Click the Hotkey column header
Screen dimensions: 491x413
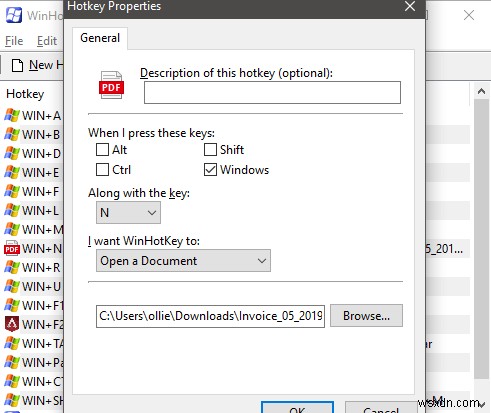pyautogui.click(x=25, y=94)
